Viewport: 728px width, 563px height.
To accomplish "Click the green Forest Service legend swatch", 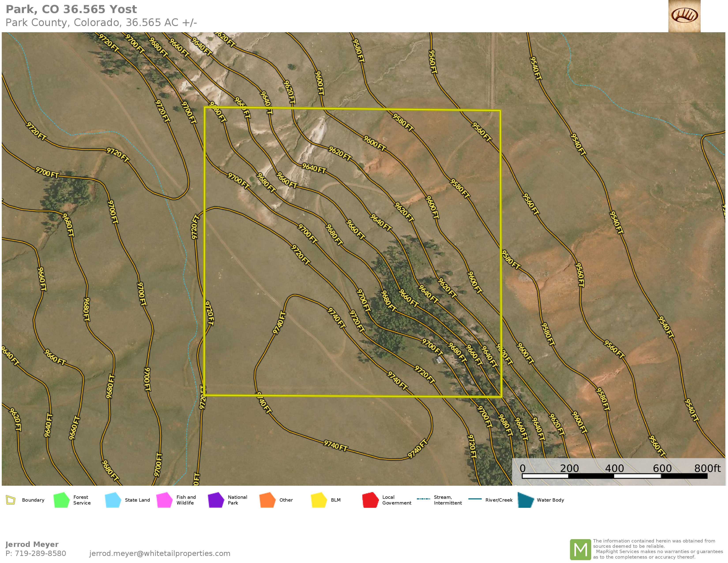I will click(x=61, y=500).
